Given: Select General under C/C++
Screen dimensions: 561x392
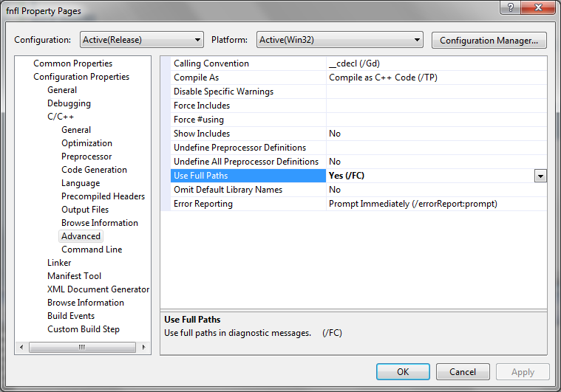Looking at the screenshot, I should [x=76, y=130].
